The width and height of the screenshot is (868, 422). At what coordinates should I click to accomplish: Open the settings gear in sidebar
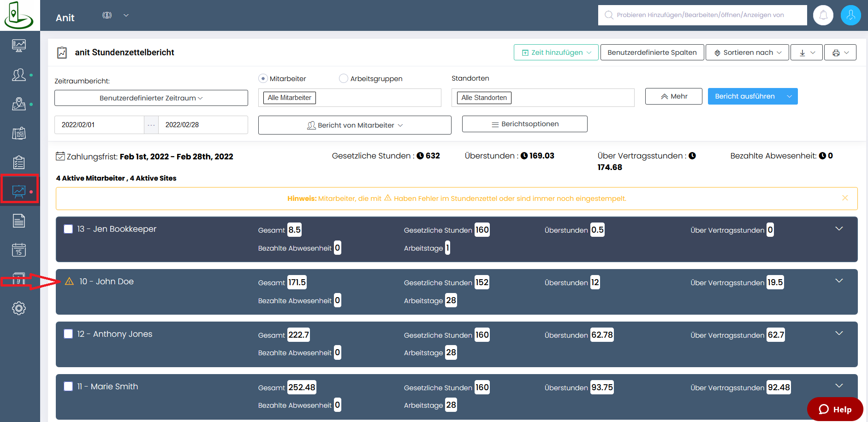(19, 308)
